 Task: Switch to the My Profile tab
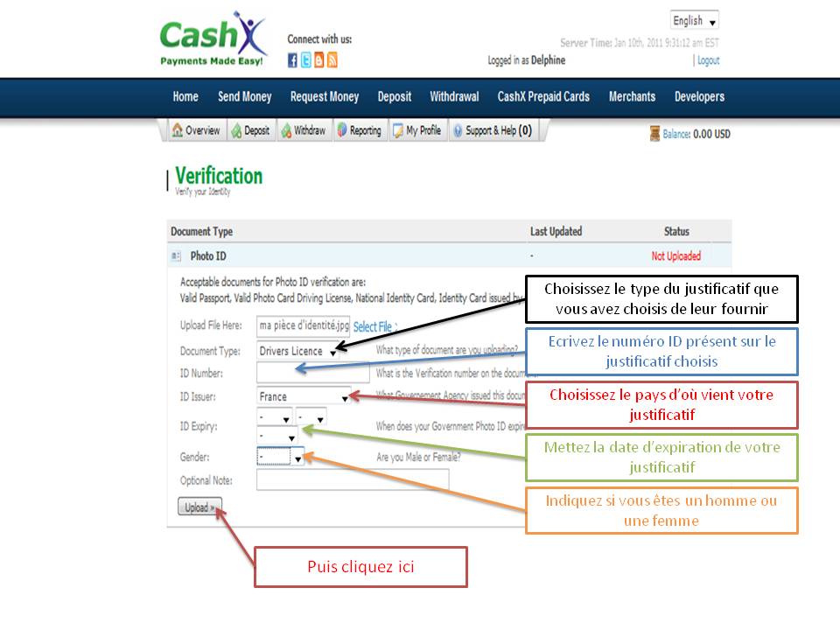416,130
